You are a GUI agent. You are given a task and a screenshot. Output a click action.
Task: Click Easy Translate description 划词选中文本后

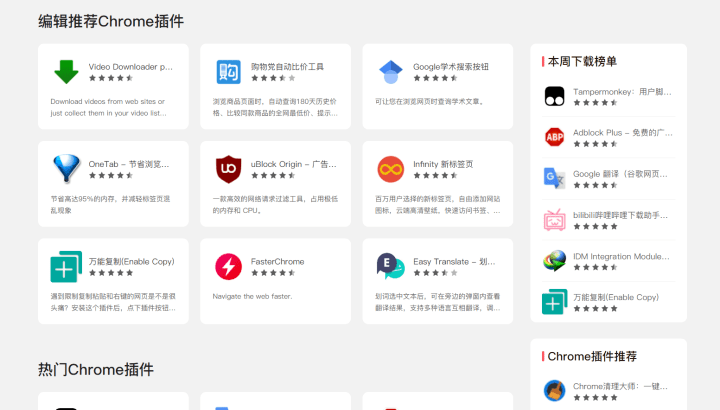438,302
